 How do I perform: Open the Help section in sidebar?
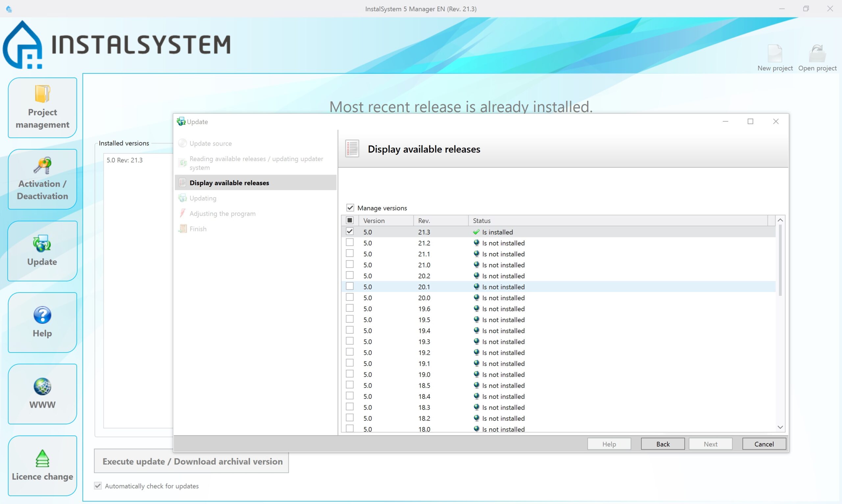tap(42, 322)
